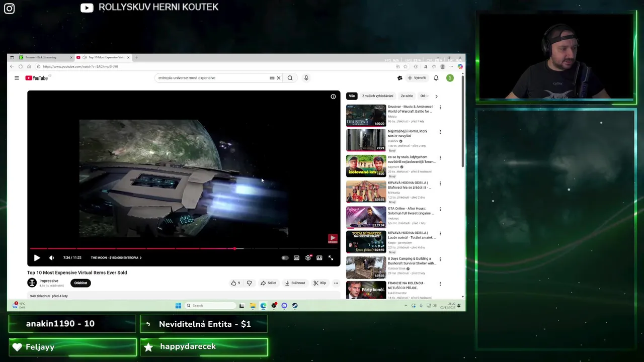
Task: Open the 'FRANCIE NA KOLENOU' video thumbnail
Action: (366, 290)
